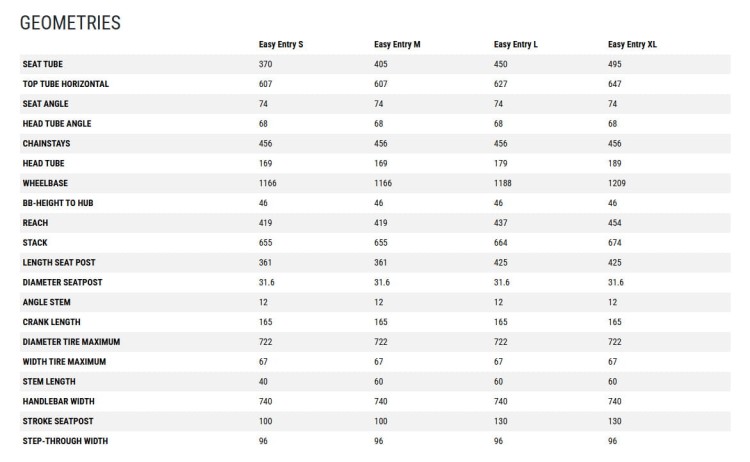The image size is (750, 462).
Task: Click the STEP-THROUGH WIDTH row label
Action: click(65, 441)
